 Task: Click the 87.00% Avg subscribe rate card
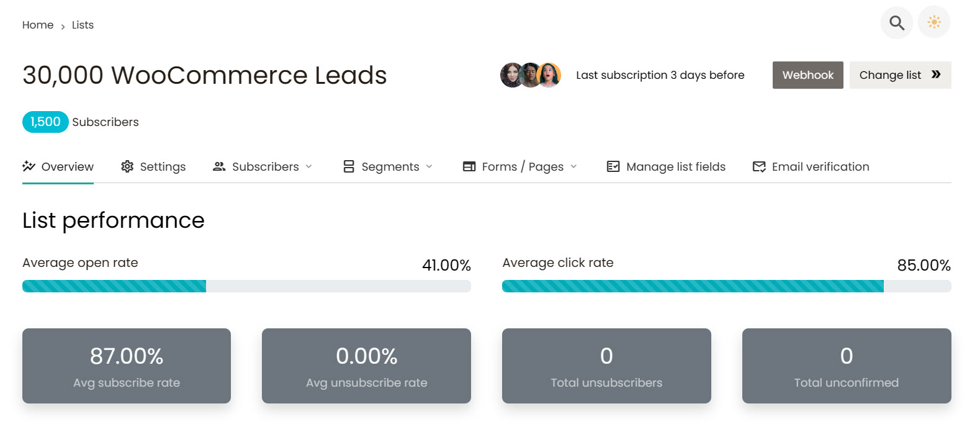(127, 366)
